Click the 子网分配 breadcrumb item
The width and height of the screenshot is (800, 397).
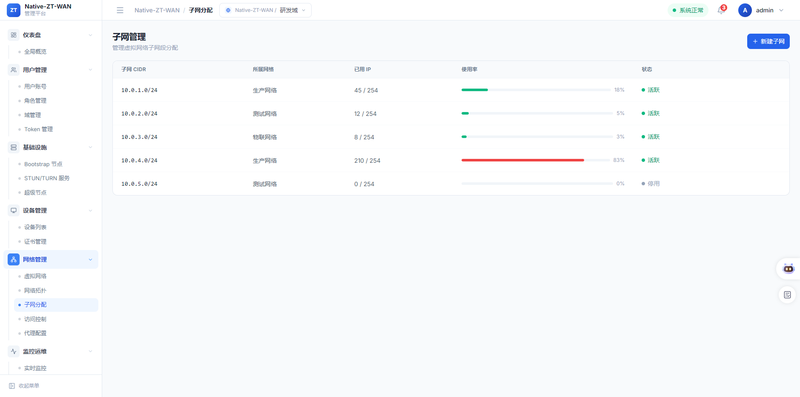201,10
